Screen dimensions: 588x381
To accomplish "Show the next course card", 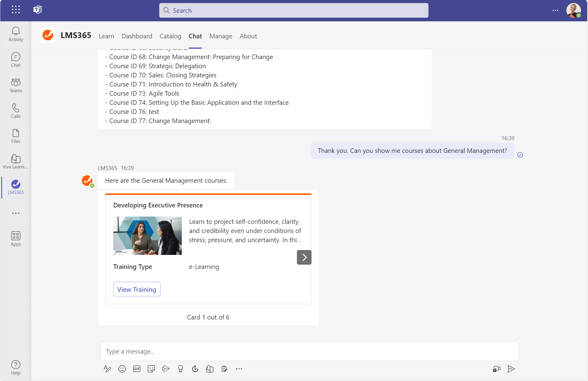I will pos(304,257).
